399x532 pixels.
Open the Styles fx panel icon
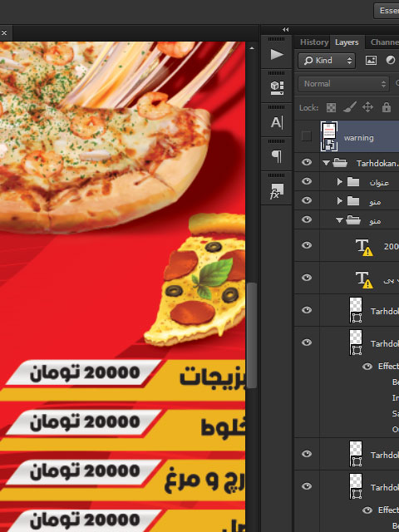tap(277, 190)
